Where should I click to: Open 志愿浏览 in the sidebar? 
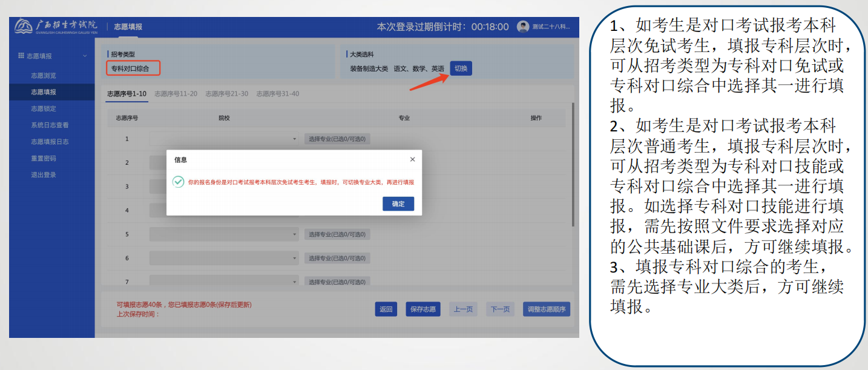click(x=44, y=76)
